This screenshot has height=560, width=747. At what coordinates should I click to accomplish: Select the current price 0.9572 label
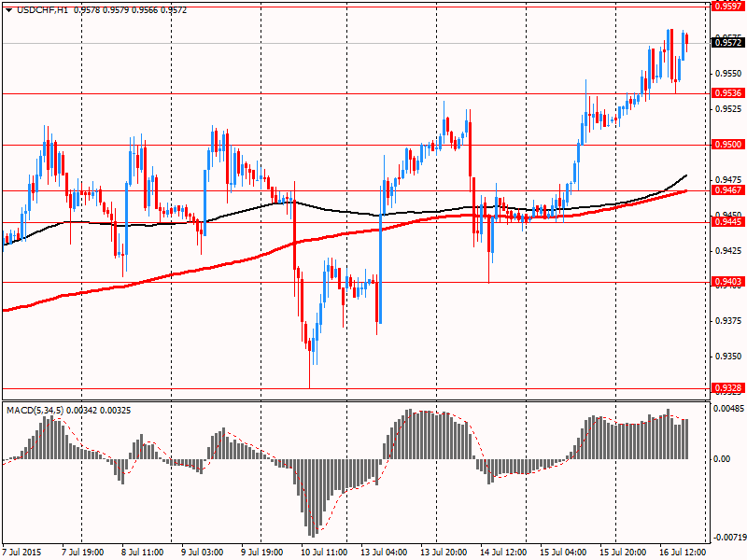[x=728, y=43]
